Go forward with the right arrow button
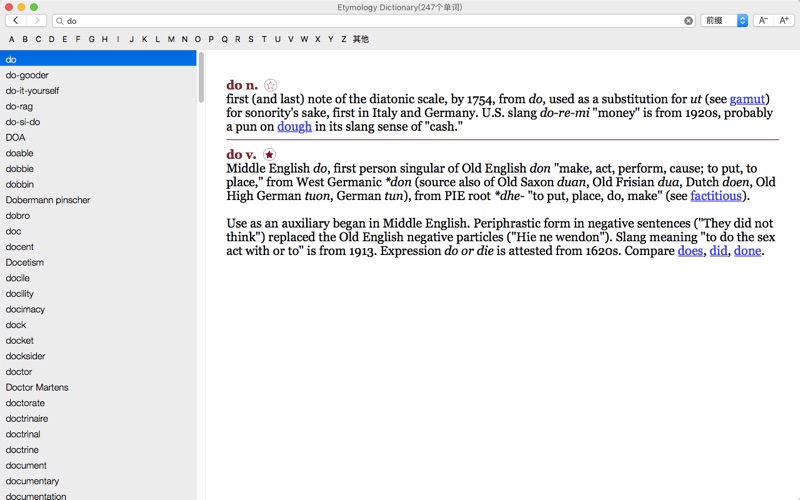 pyautogui.click(x=36, y=20)
